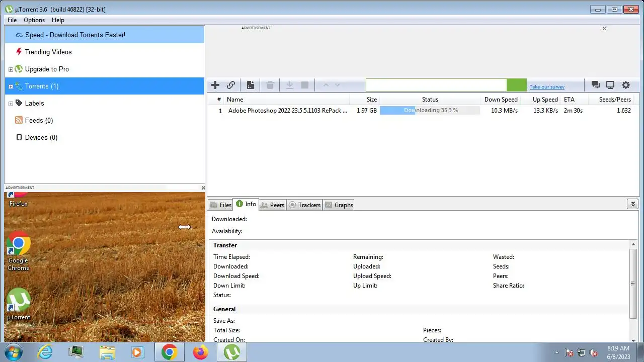Select Torrents (1) in the sidebar

(x=105, y=86)
